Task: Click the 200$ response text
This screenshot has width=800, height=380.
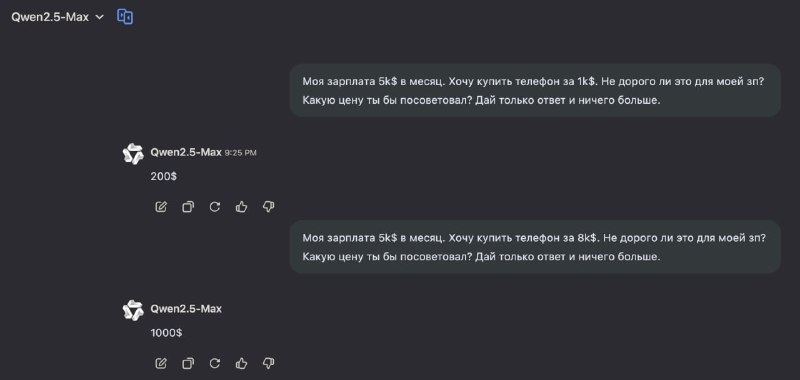Action: tap(164, 176)
